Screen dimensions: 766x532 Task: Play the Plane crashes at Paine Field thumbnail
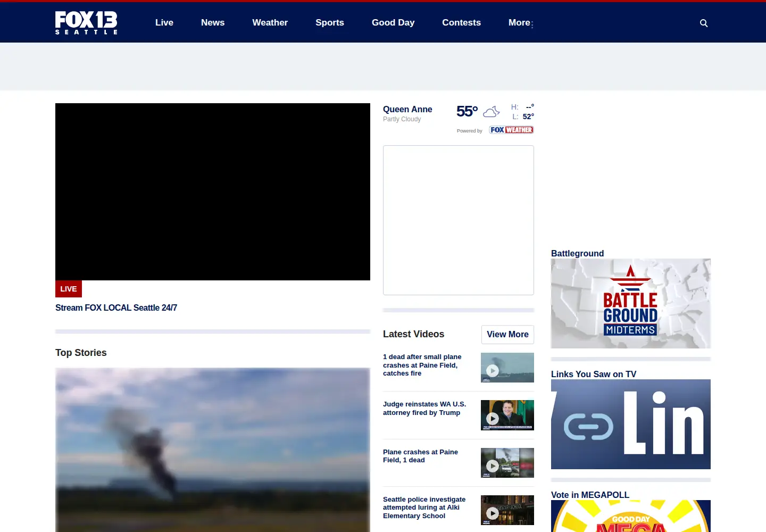(x=507, y=463)
